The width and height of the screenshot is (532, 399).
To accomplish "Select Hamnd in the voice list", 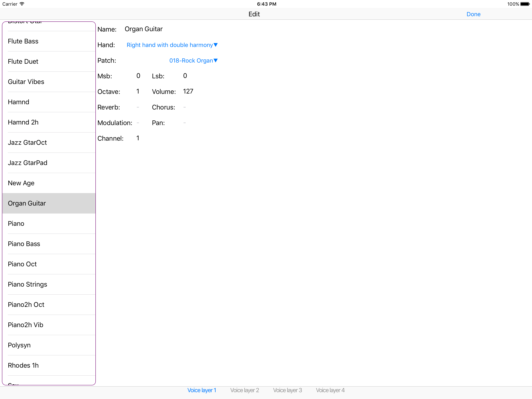I will (49, 102).
